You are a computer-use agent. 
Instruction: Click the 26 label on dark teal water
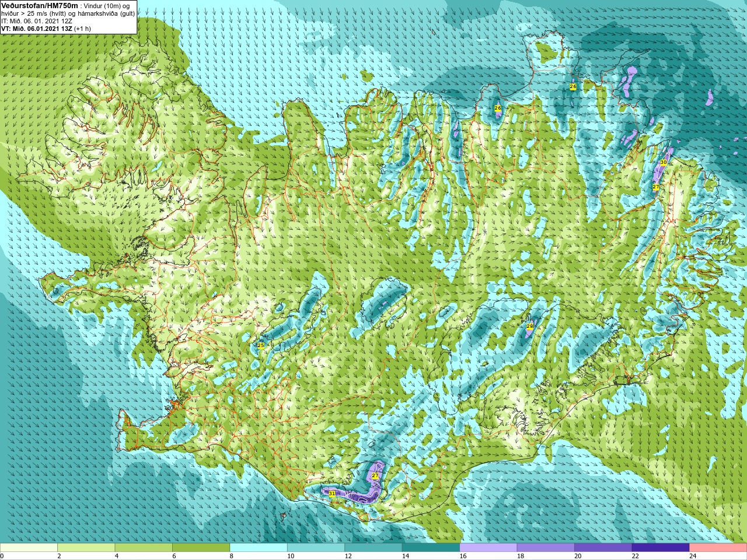coord(573,86)
